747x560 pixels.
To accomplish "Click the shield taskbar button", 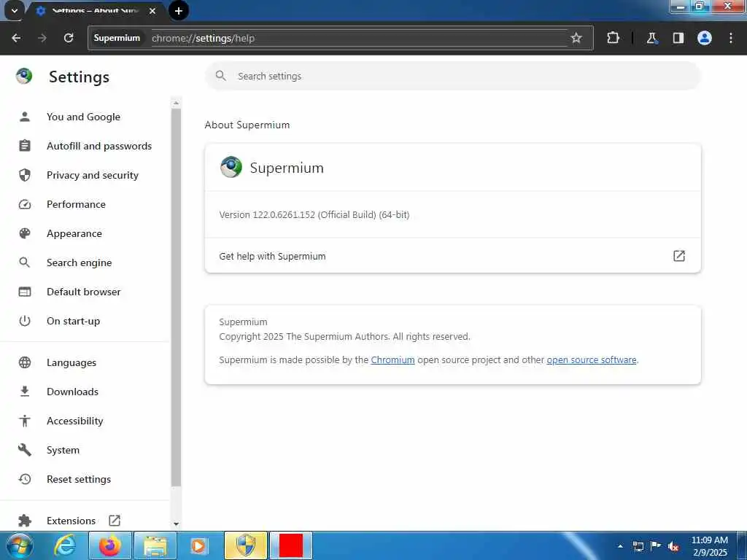I will click(x=246, y=545).
